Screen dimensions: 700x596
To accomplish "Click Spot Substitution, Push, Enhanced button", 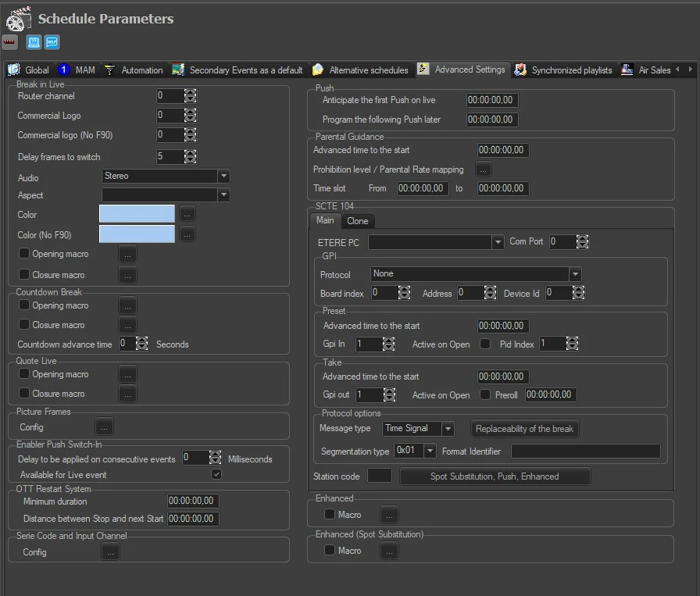I will [495, 476].
